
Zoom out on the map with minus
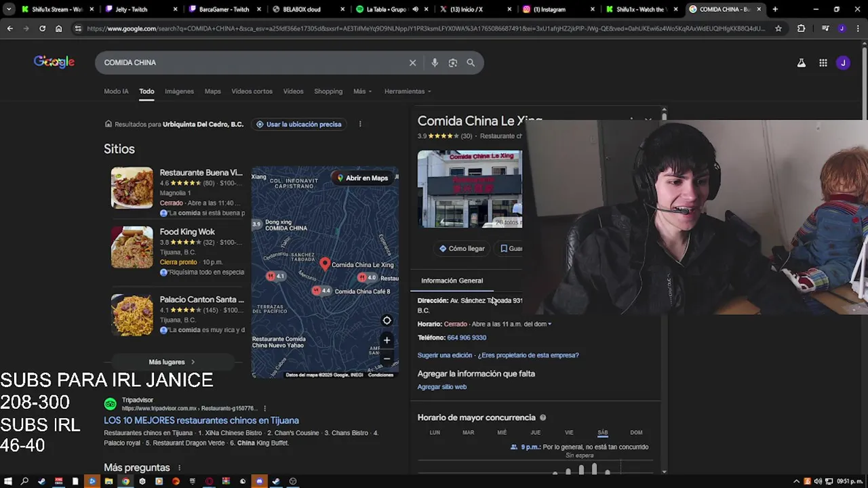click(387, 359)
